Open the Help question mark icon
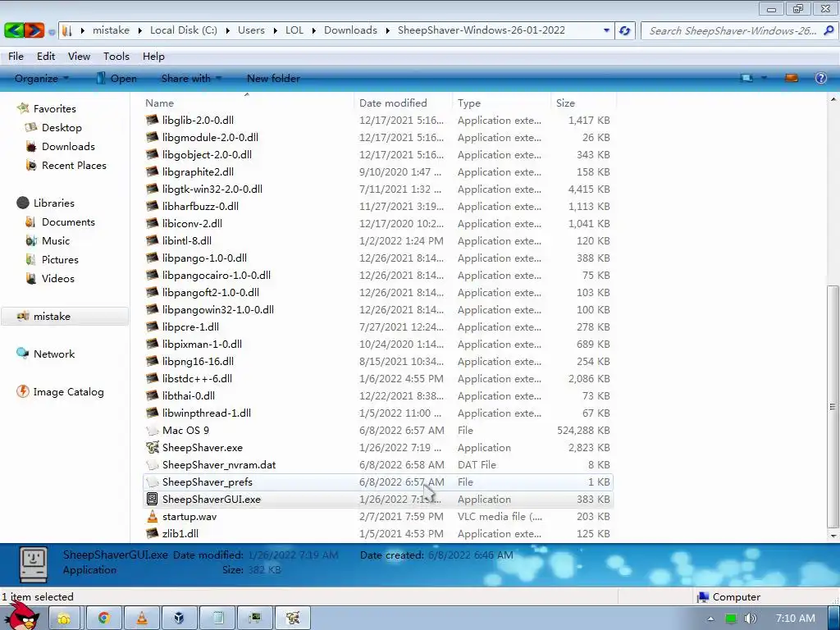 pos(820,78)
